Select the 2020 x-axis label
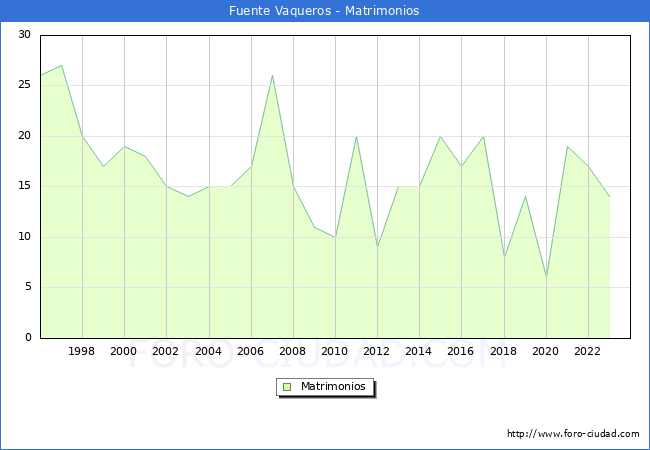The width and height of the screenshot is (650, 450). coord(546,352)
